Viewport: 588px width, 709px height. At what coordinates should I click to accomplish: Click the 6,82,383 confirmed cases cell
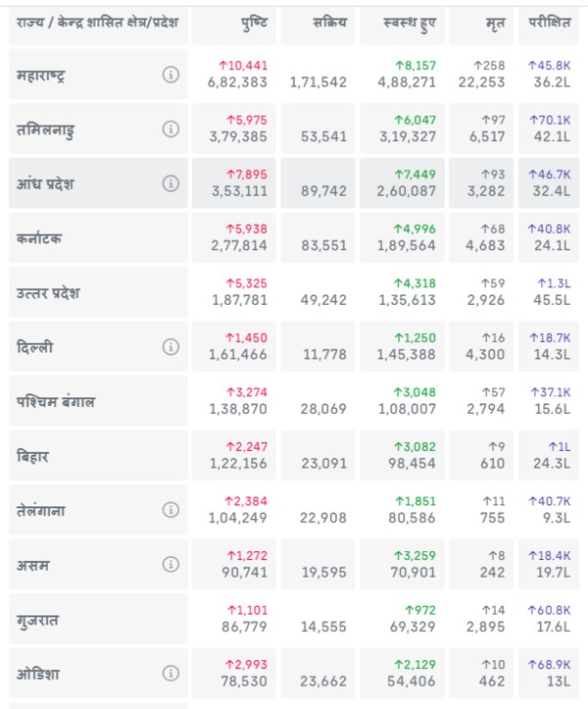[237, 83]
